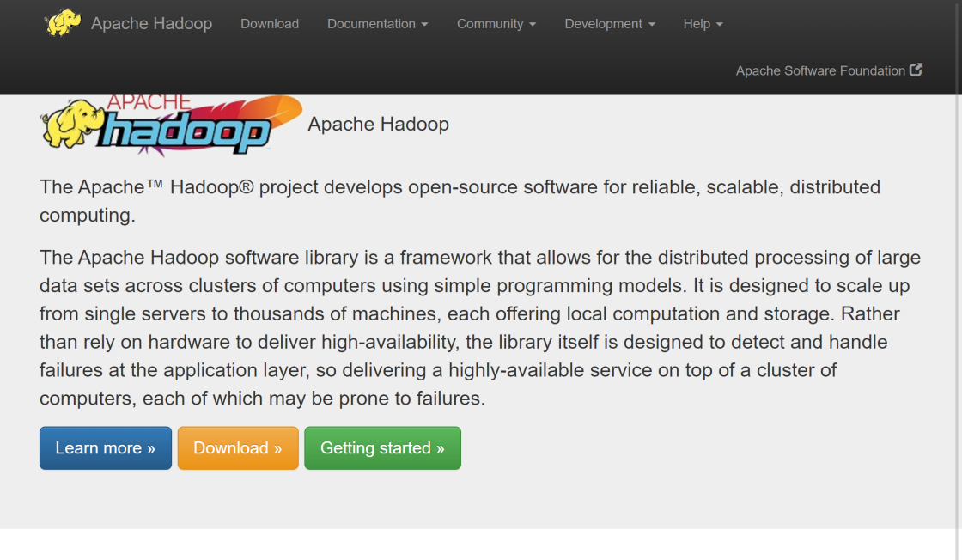Viewport: 962px width, 560px height.
Task: Visit the Apache Software Foundation link
Action: click(820, 70)
